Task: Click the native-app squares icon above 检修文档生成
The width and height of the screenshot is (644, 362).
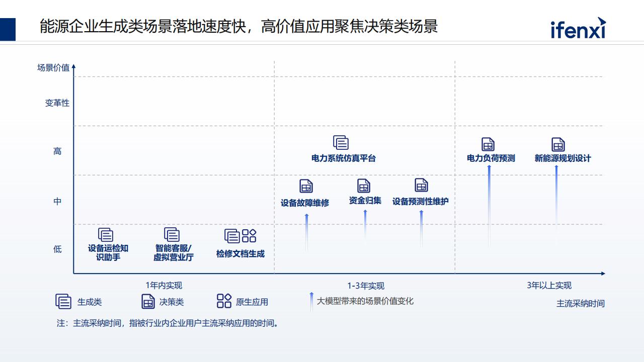Action: click(x=249, y=236)
